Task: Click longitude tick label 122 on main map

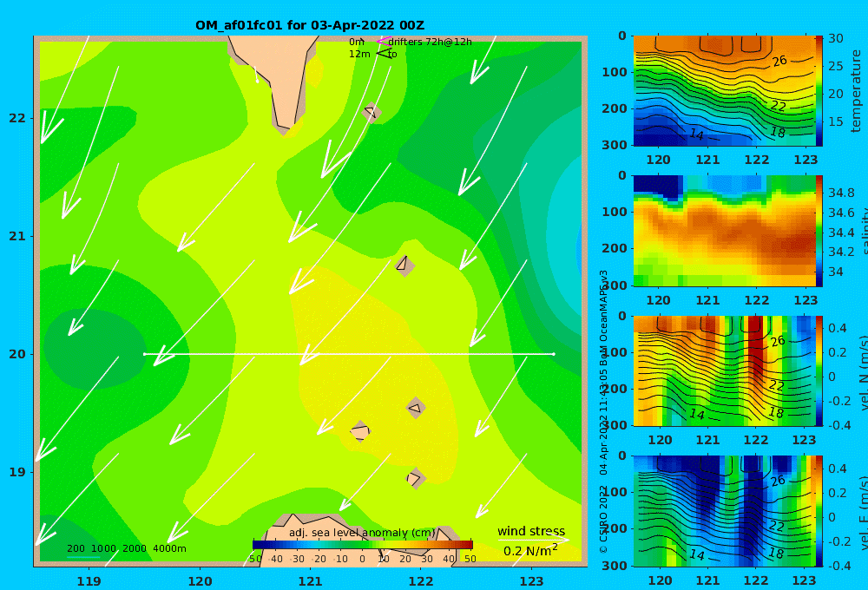Action: (421, 581)
